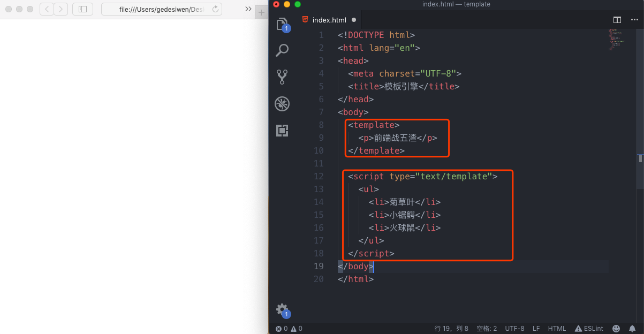Screen dimensions: 644x334
Task: Reload the page in Safari
Action: (x=215, y=9)
